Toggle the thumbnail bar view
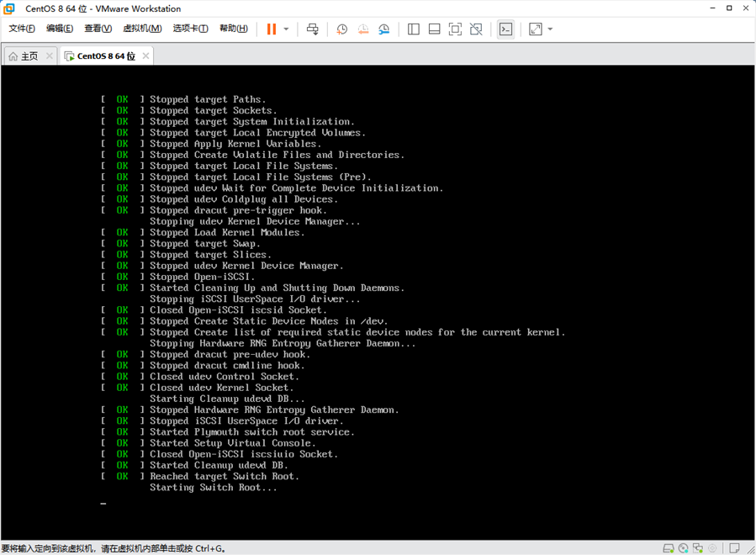Screen dimensions: 756x555 point(435,29)
